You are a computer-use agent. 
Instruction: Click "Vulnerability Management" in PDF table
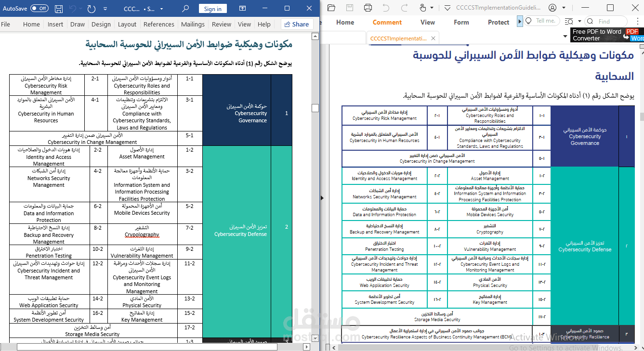pos(490,250)
